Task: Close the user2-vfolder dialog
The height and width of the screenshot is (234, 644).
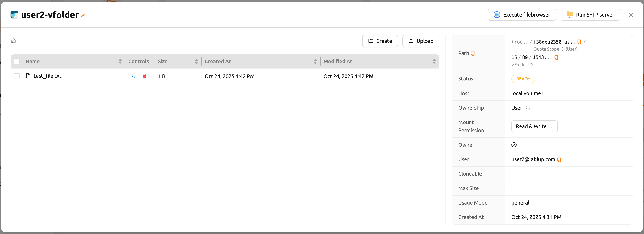Action: pyautogui.click(x=631, y=15)
